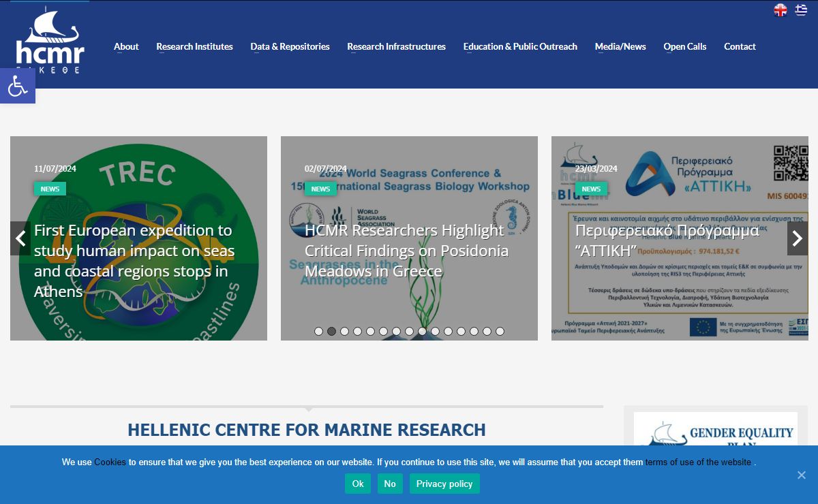The width and height of the screenshot is (818, 504).
Task: Go to the Contact page
Action: (740, 46)
